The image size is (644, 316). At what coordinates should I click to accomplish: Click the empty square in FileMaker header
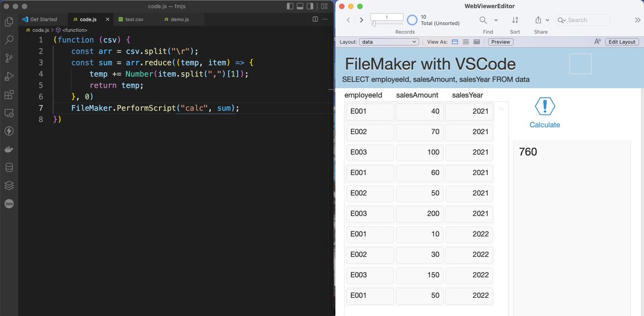[x=580, y=64]
